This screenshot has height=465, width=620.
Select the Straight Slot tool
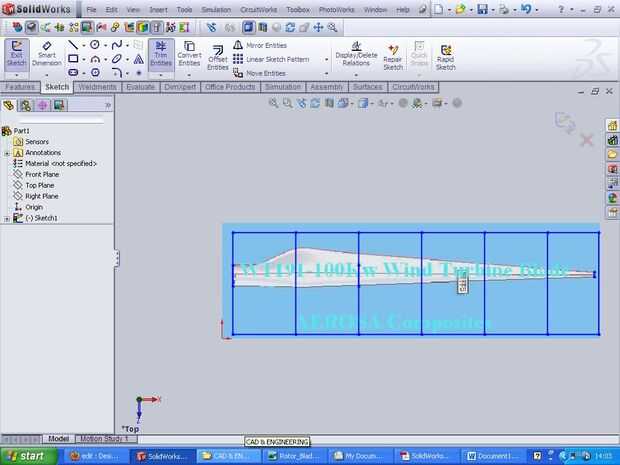pyautogui.click(x=73, y=72)
